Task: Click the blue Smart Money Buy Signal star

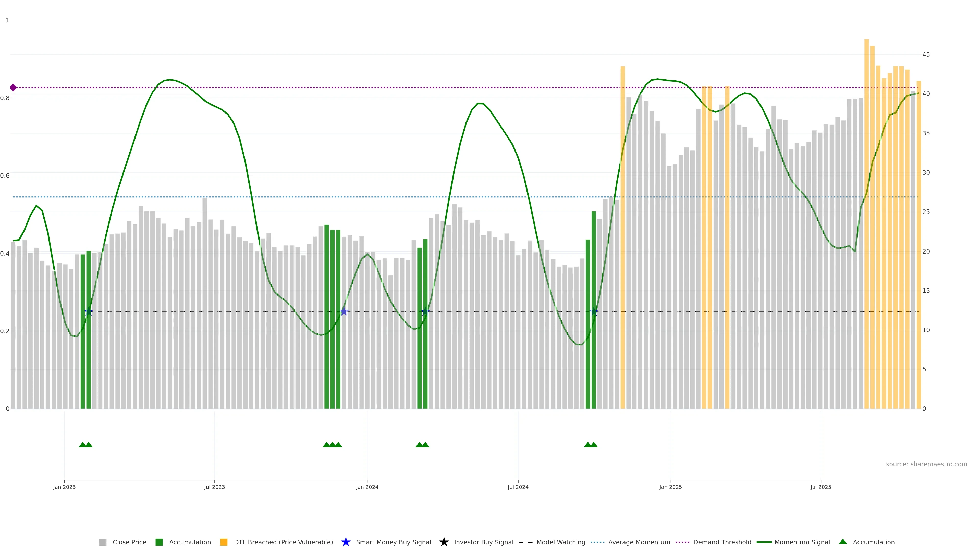Action: pos(346,542)
